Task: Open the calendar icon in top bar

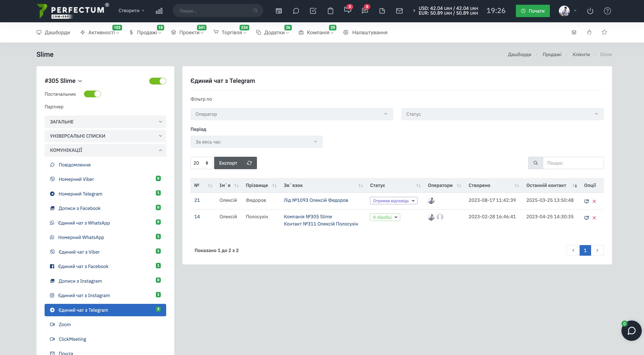Action: tap(279, 11)
